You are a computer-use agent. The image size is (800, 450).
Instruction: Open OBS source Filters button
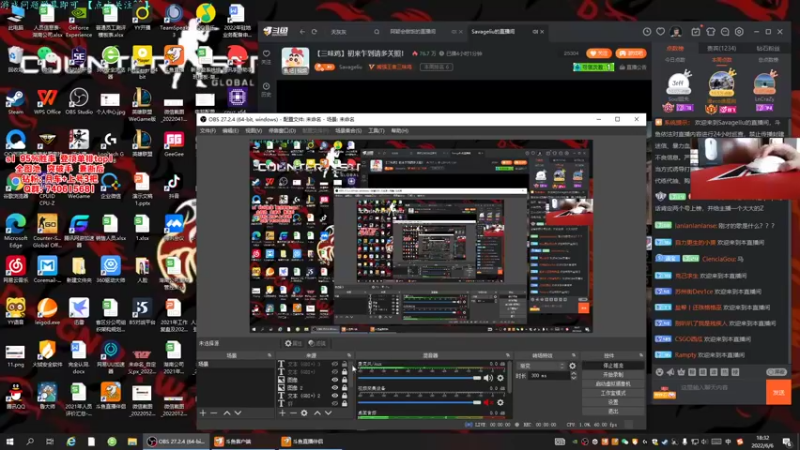coord(317,343)
